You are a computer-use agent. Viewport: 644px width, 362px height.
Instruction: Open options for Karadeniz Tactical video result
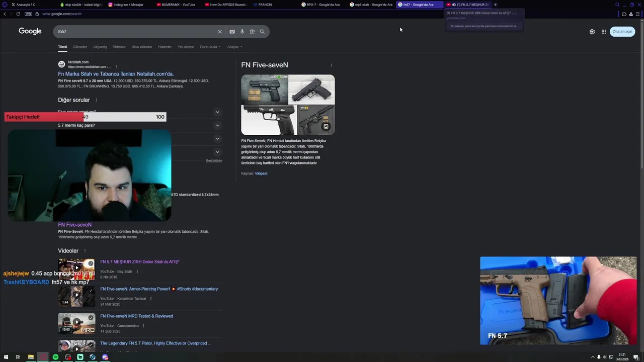point(150,299)
